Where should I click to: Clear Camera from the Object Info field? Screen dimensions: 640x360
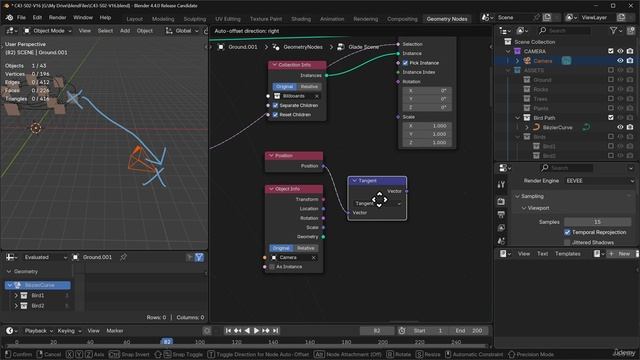click(313, 258)
